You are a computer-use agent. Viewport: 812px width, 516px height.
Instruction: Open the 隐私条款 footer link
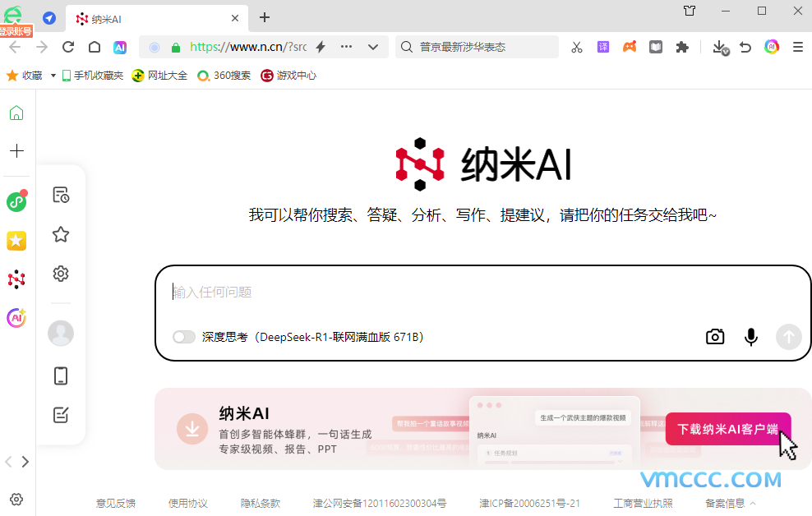click(261, 504)
